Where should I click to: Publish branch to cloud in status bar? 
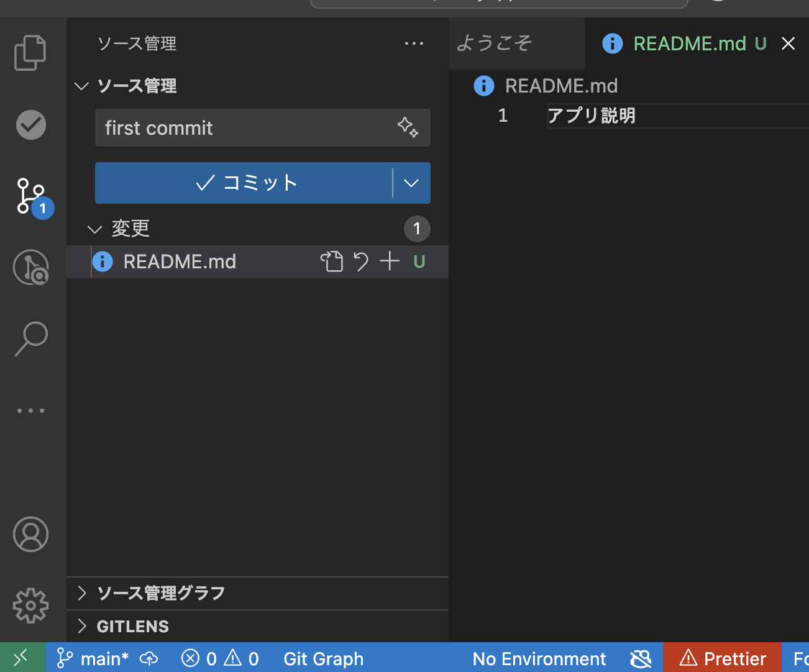pos(149,658)
